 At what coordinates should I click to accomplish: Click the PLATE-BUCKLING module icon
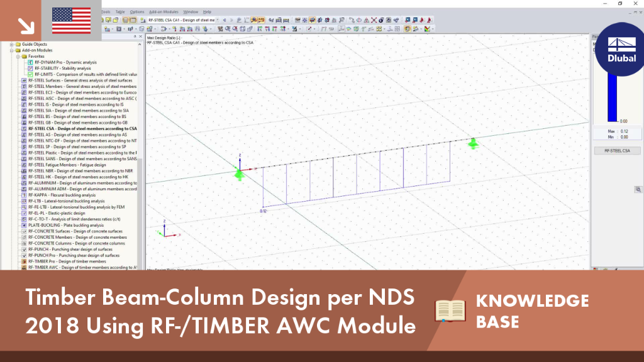pyautogui.click(x=24, y=226)
